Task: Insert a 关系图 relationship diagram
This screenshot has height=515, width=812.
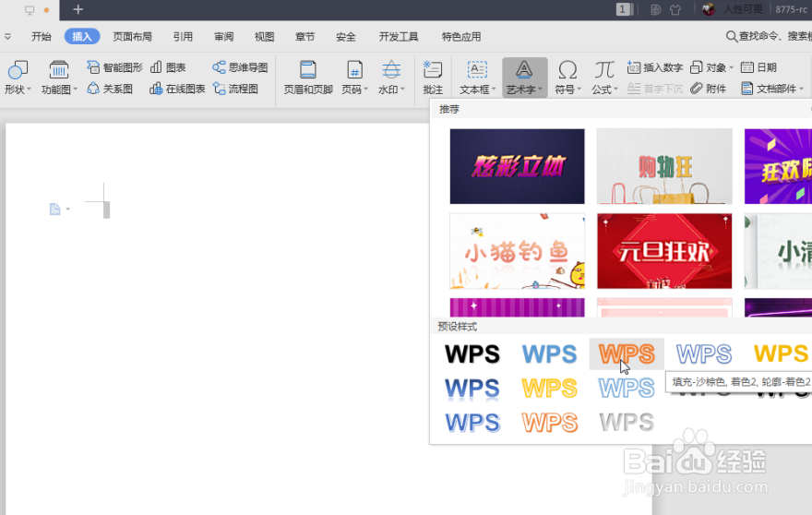Action: tap(110, 89)
